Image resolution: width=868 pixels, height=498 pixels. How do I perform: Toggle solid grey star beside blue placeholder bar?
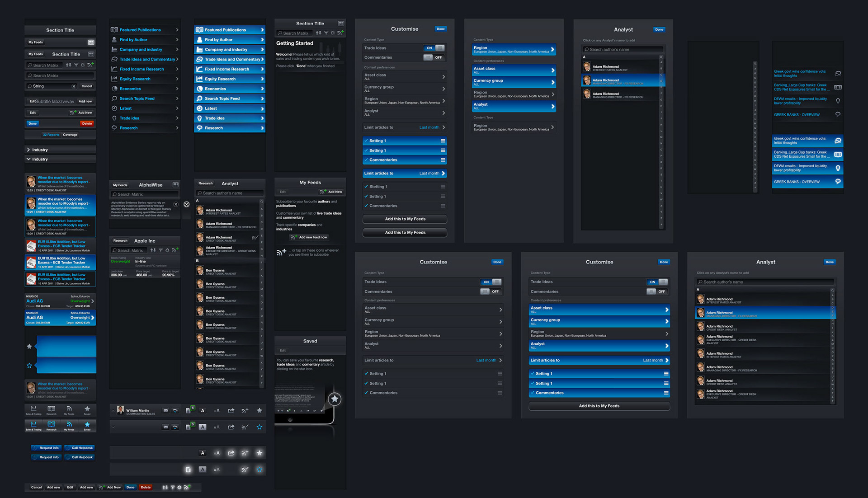(x=29, y=347)
